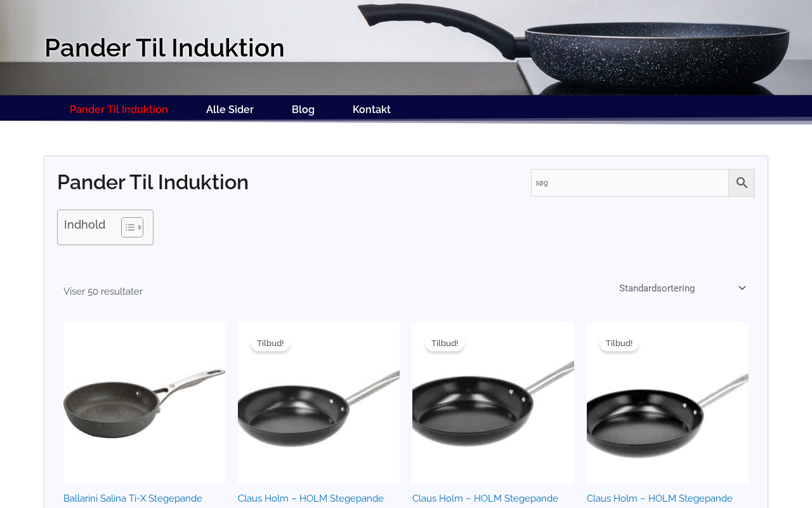The image size is (812, 508).
Task: Expand sorting options with the chevron arrow
Action: (x=742, y=288)
